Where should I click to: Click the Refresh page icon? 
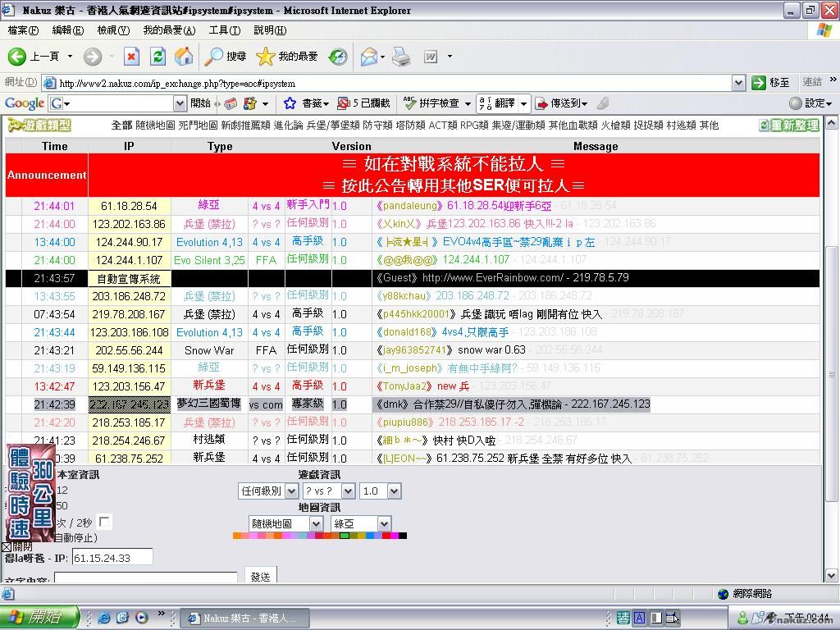click(158, 57)
